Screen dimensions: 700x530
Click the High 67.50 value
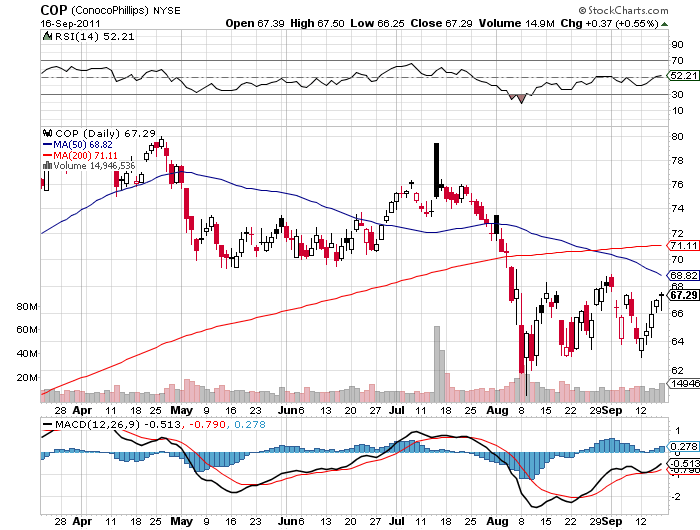[x=317, y=23]
